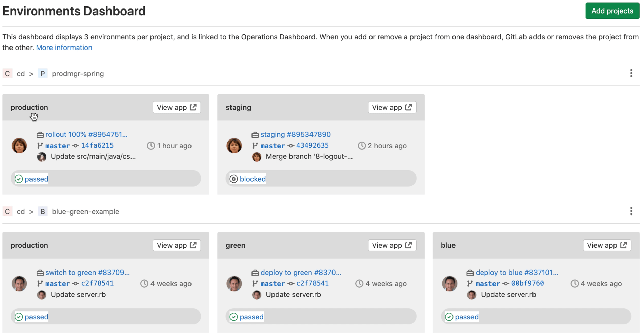Open the options menu for prodmgr-spring project
The image size is (644, 336).
(x=631, y=73)
